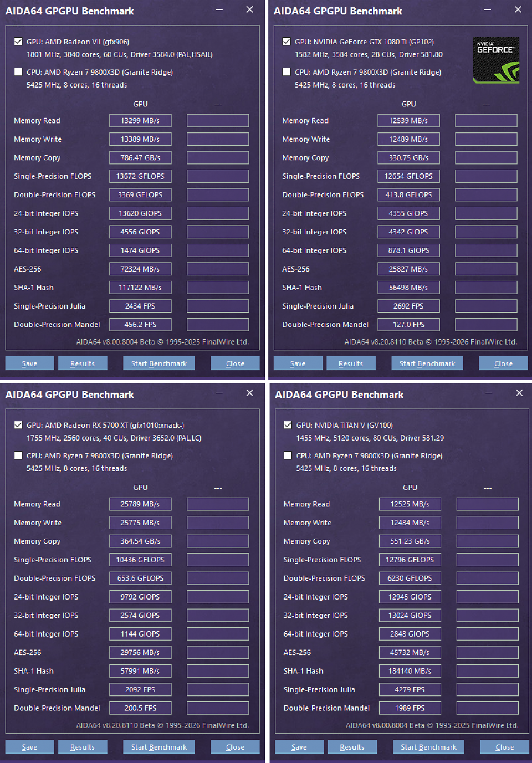This screenshot has height=763, width=532.
Task: Select the 12539 MB/s Memory Read value
Action: click(x=408, y=121)
